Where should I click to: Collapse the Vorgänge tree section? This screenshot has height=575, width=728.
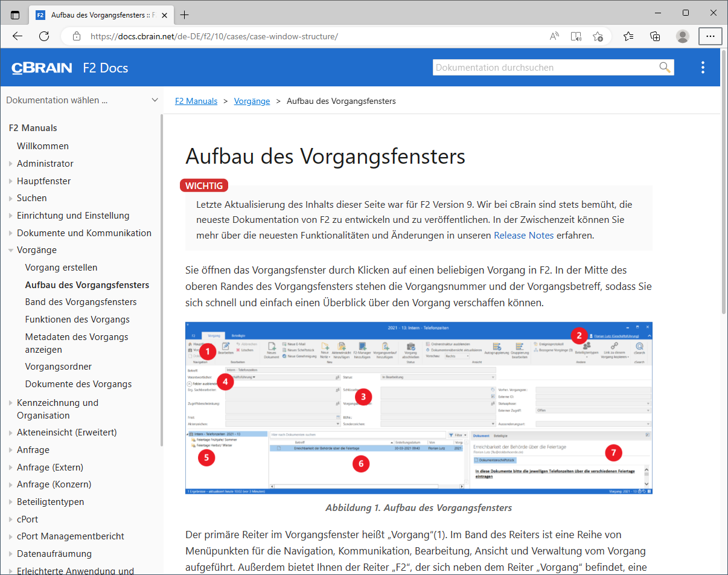pos(11,250)
